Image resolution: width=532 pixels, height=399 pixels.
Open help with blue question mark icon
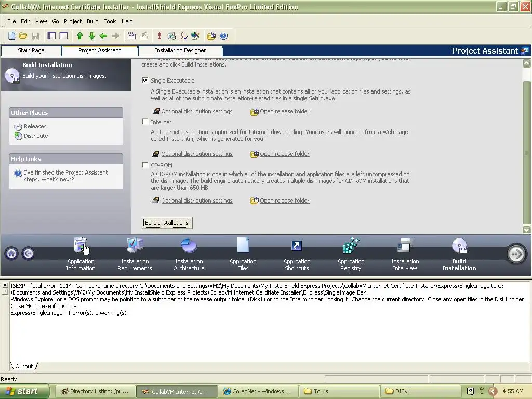223,36
